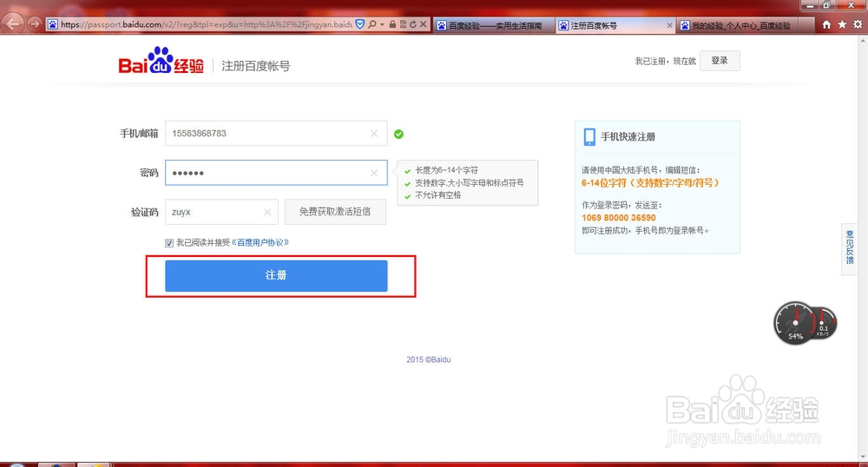Viewport: 868px width, 467px height.
Task: Click the 手机快速注册 heading
Action: click(628, 136)
